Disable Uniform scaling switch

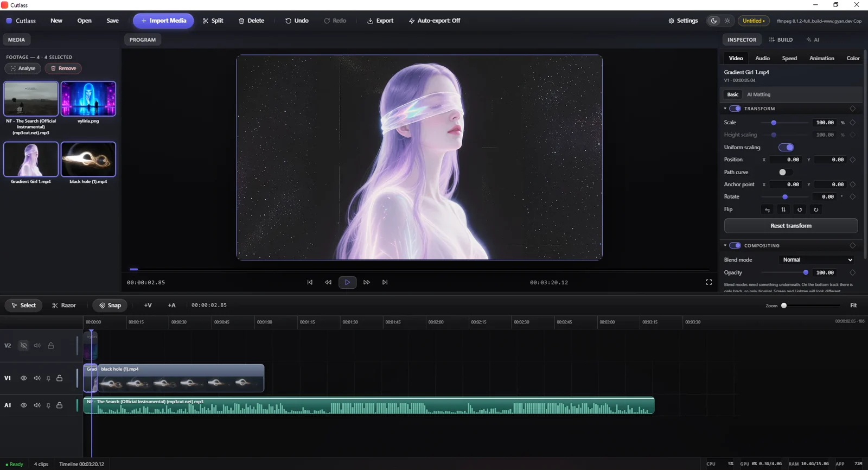pyautogui.click(x=786, y=147)
